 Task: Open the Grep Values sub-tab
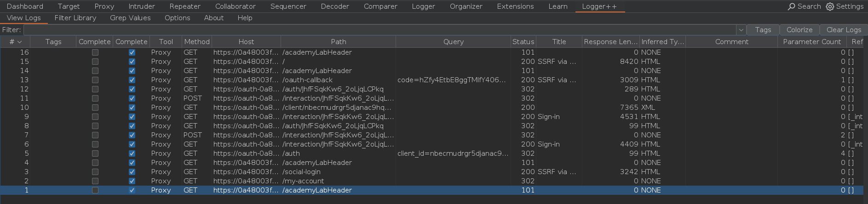point(130,18)
